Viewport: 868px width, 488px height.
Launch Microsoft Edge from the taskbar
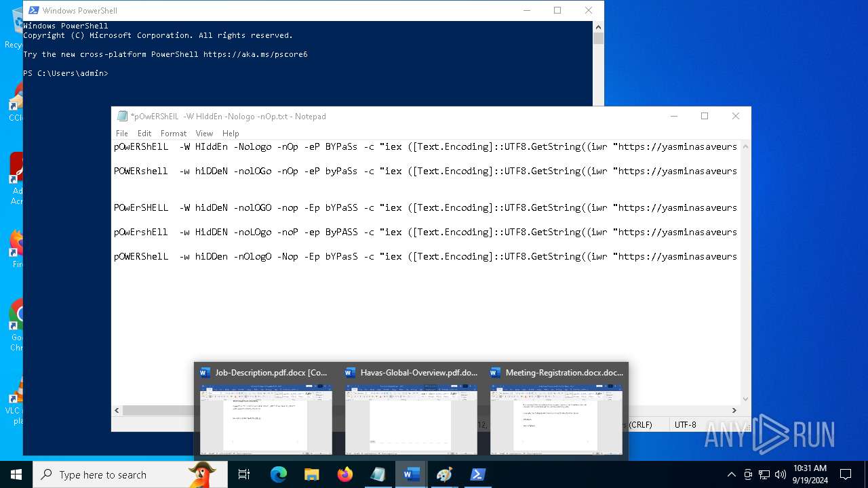click(279, 474)
